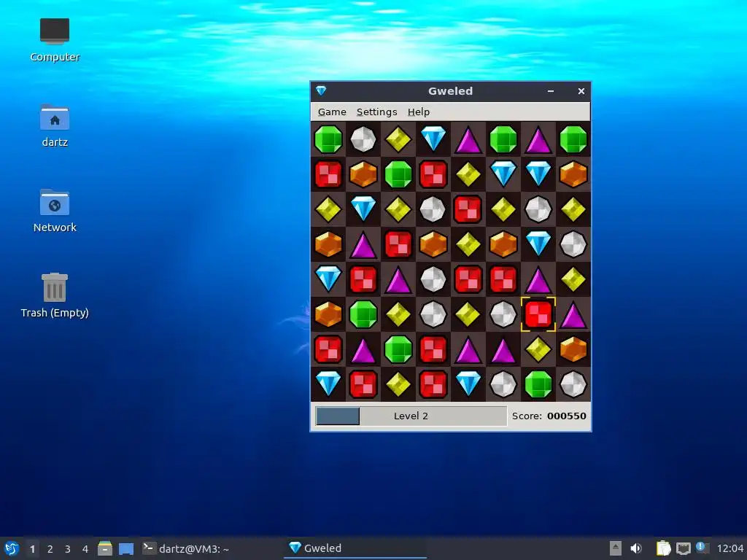Switch to workspace 1 in the pager
Screen dimensions: 747x560
click(x=32, y=549)
